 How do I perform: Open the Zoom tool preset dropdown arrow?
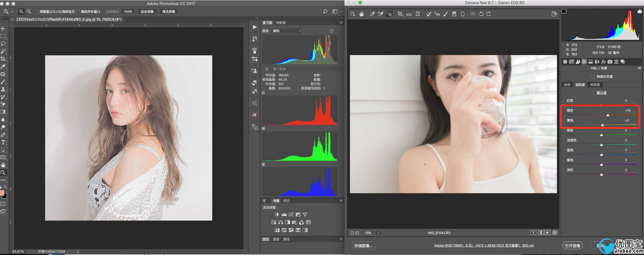pos(12,12)
